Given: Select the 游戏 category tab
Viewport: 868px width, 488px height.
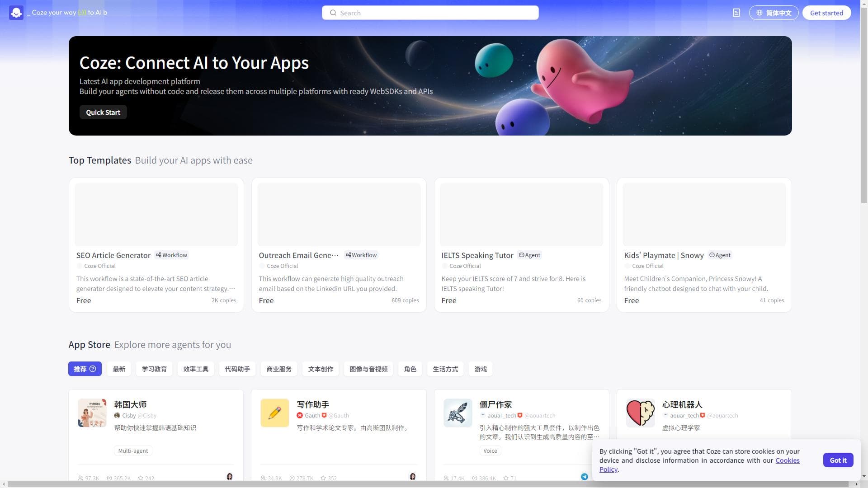Looking at the screenshot, I should (x=481, y=369).
